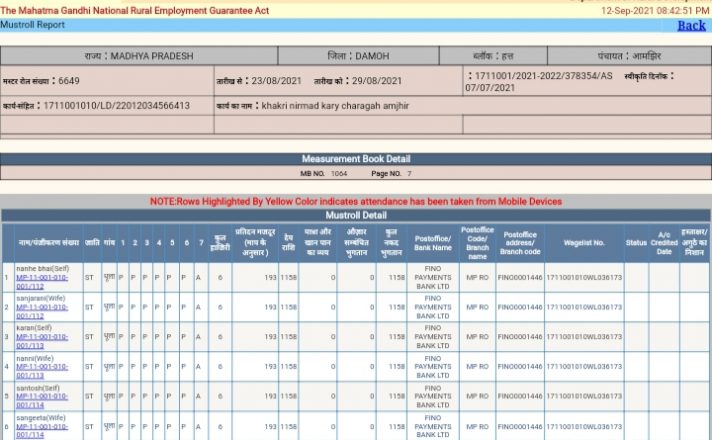Open sanjarani(Wife) registration number link

pyautogui.click(x=42, y=311)
